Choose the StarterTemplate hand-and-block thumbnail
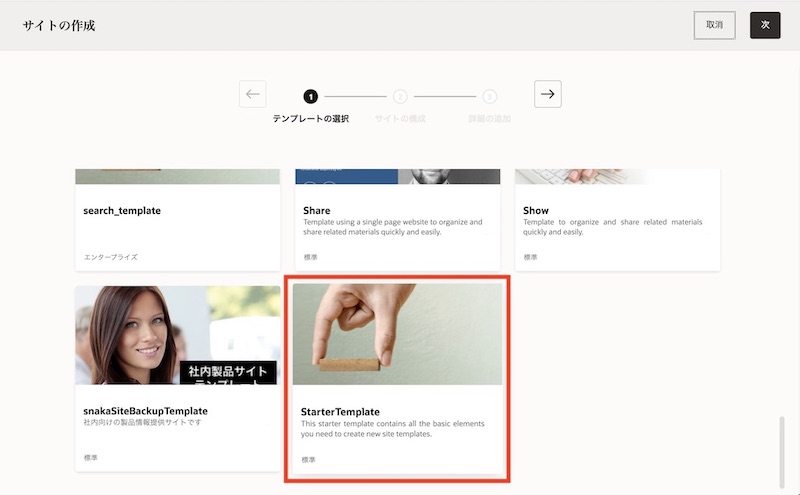 [x=397, y=334]
